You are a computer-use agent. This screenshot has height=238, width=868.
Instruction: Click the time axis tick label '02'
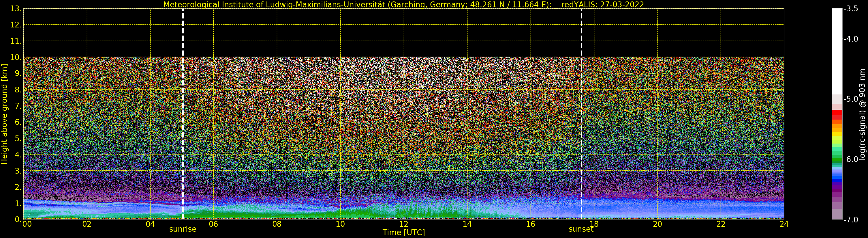(87, 224)
